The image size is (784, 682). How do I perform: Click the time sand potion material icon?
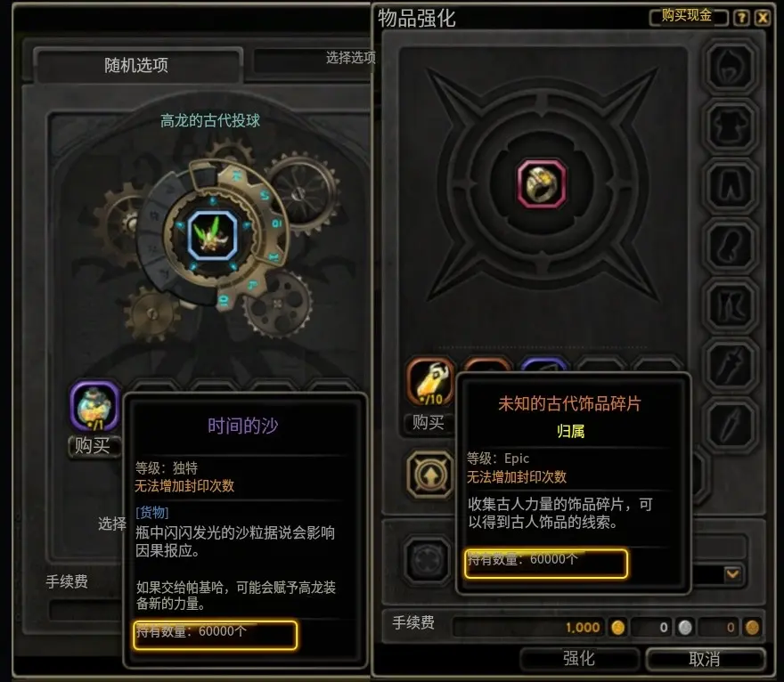[95, 406]
